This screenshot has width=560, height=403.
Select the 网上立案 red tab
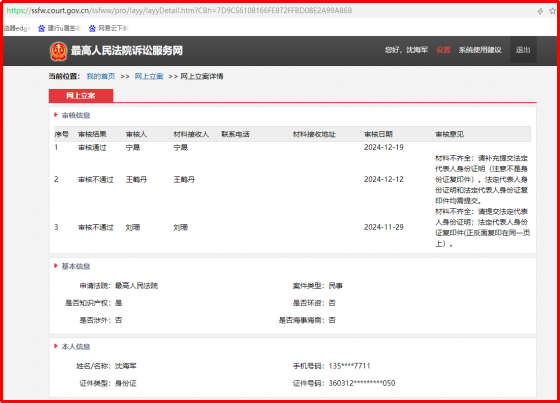click(x=81, y=95)
